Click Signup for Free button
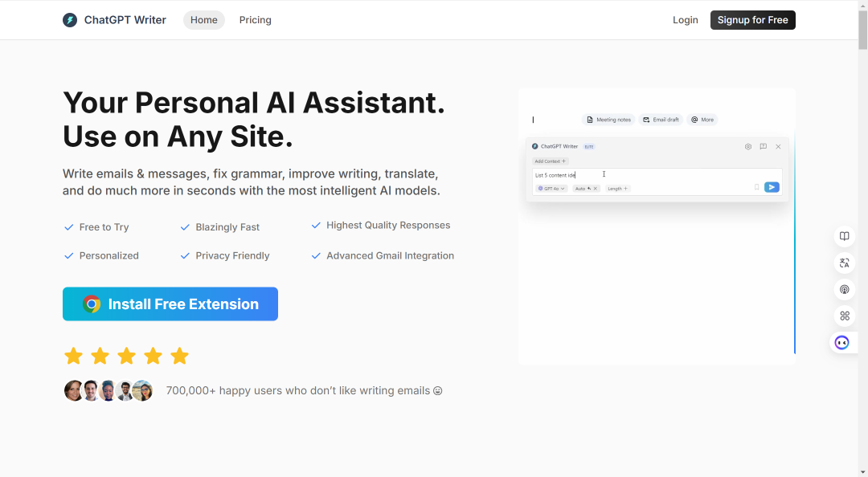The width and height of the screenshot is (868, 477). click(x=753, y=20)
